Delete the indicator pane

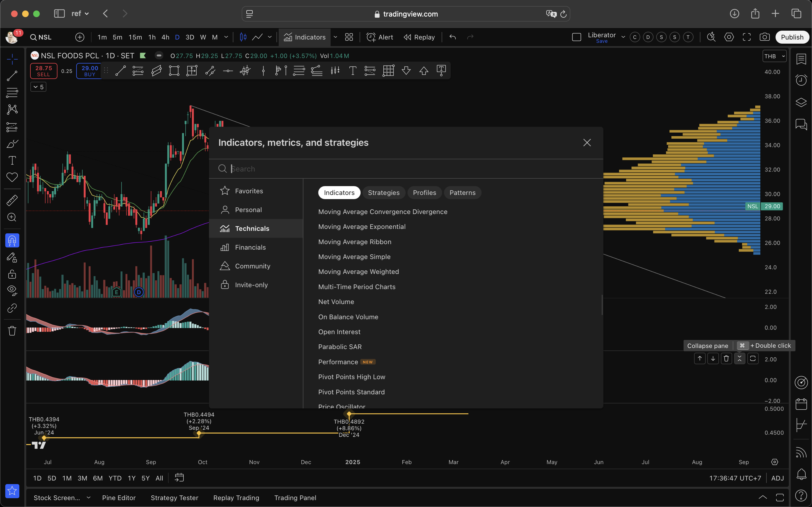click(726, 359)
